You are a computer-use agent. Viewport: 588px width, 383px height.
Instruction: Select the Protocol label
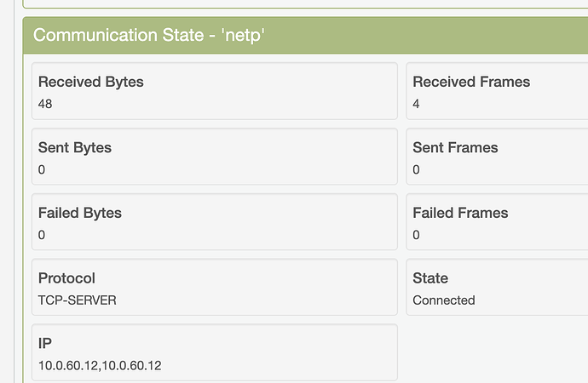tap(66, 278)
